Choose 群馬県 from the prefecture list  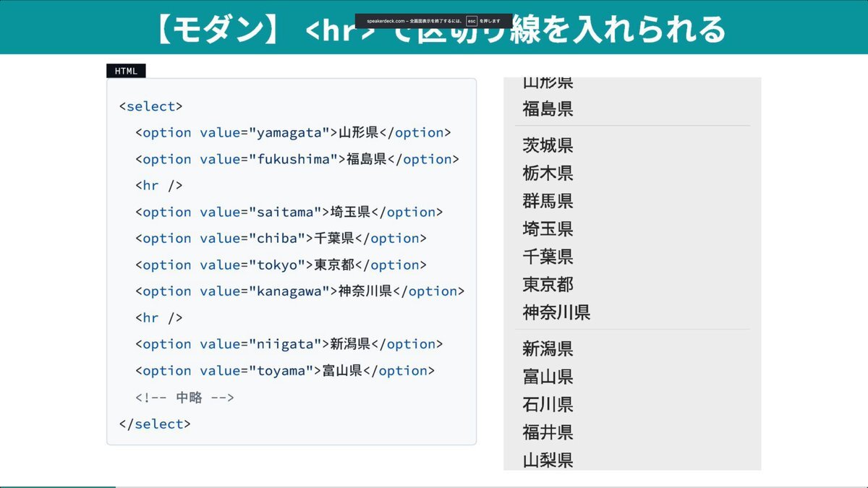548,201
